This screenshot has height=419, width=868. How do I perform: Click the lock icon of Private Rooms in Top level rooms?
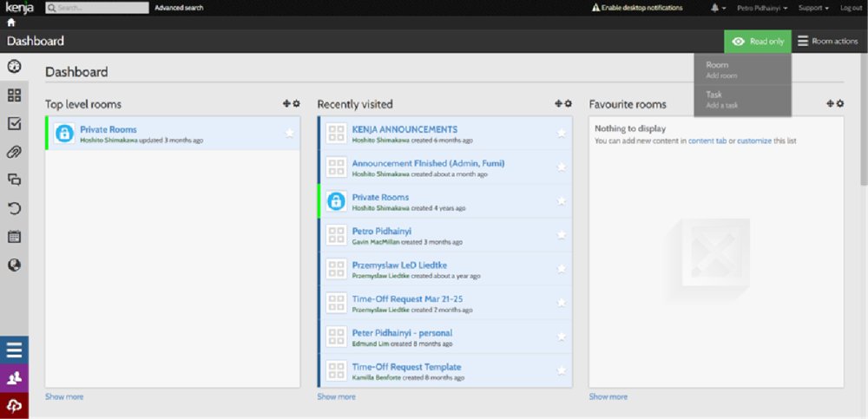(65, 134)
